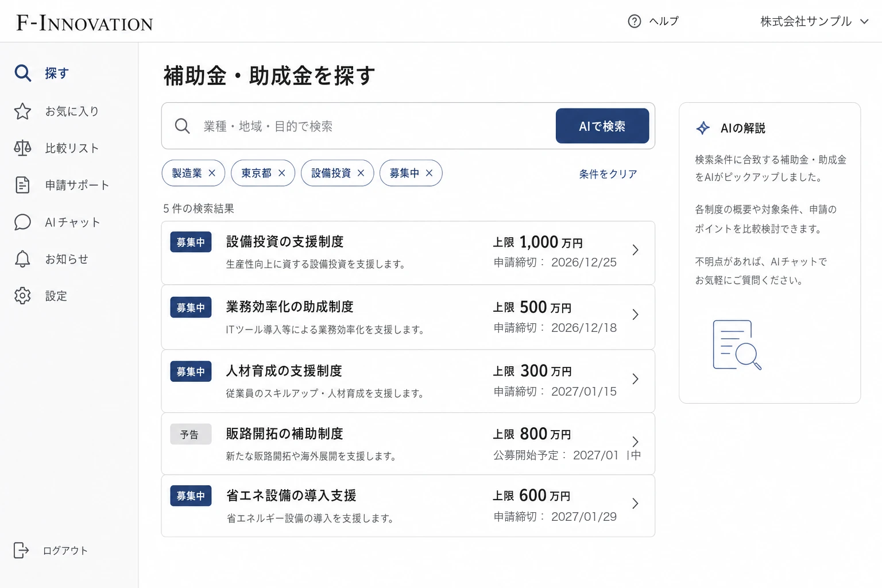Open 申請サポート document icon
Screen dimensions: 882x588
[22, 185]
